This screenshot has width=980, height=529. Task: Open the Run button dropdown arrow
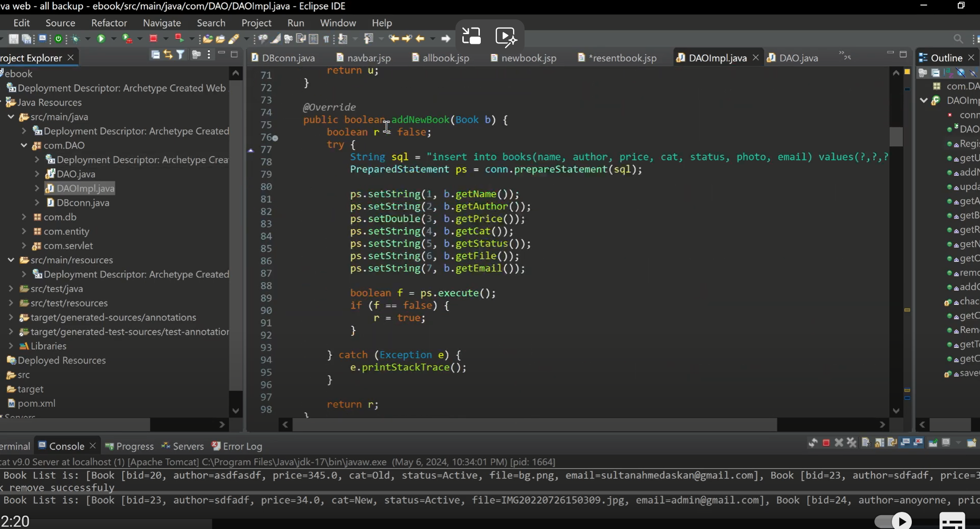(x=113, y=39)
